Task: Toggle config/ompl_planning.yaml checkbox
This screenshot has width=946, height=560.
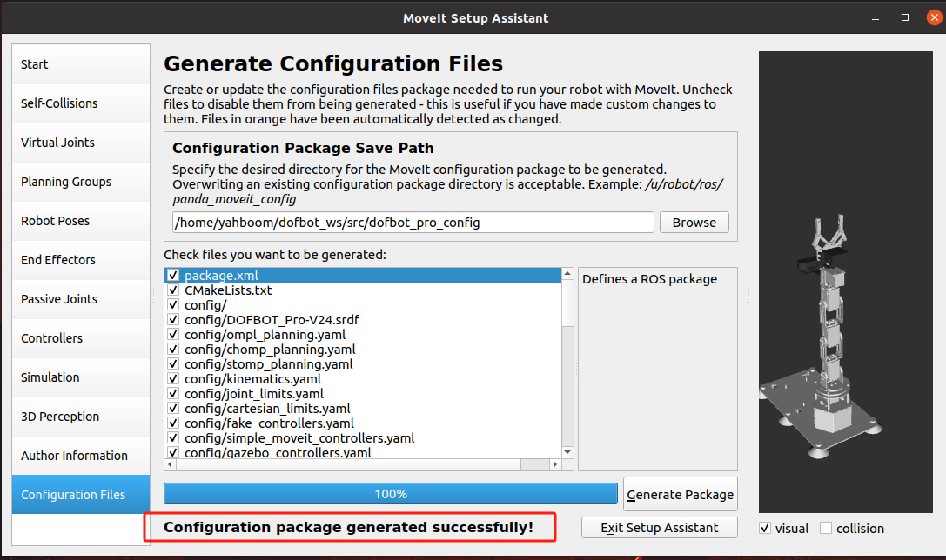Action: click(x=173, y=335)
